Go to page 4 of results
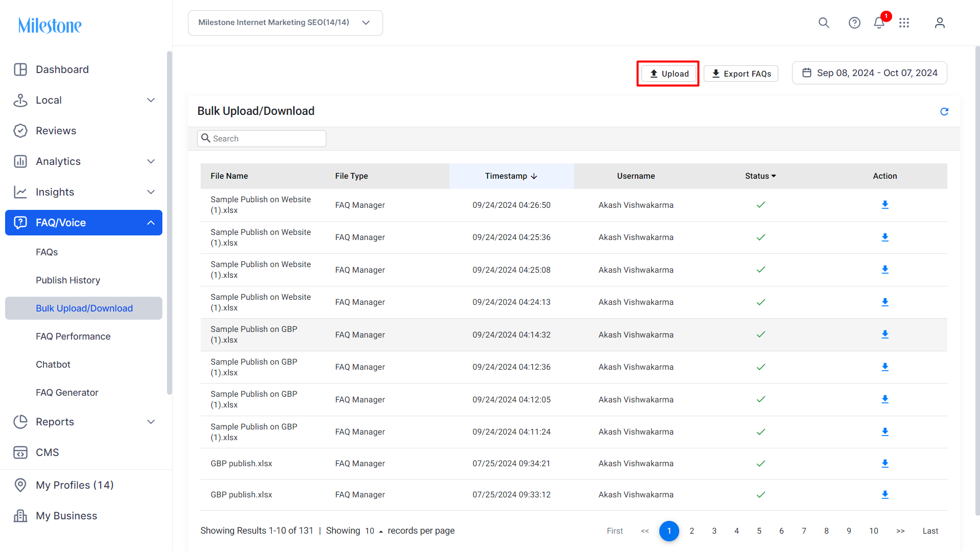 tap(737, 531)
